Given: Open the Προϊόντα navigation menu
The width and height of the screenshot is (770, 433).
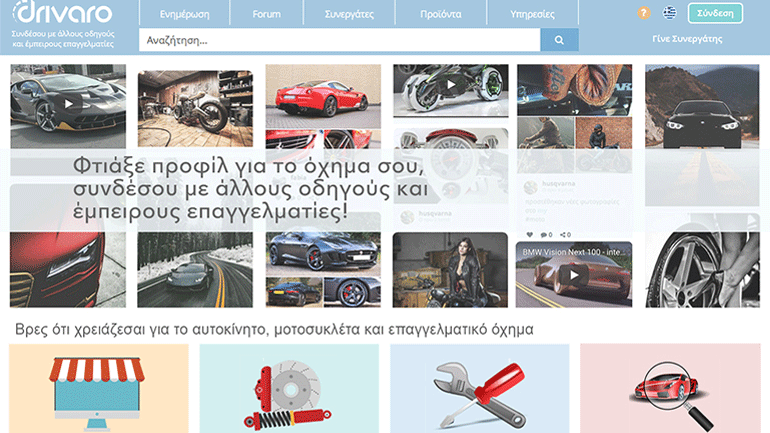Looking at the screenshot, I should [x=442, y=14].
